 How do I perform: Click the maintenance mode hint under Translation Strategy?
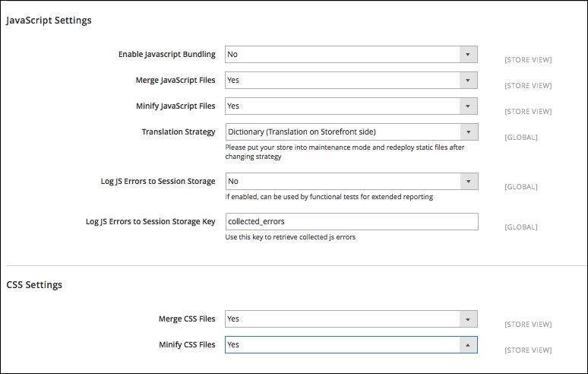(x=345, y=152)
